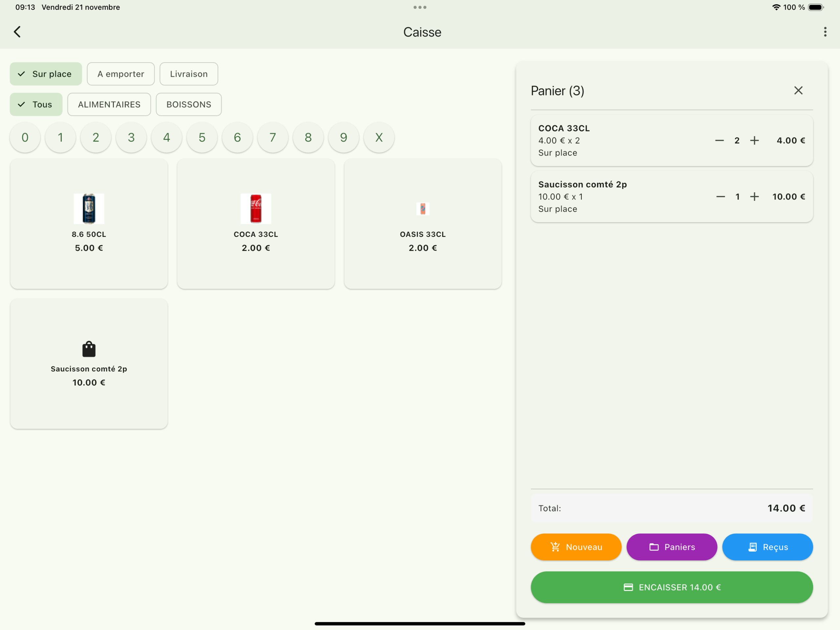
Task: Select the A emporter chip
Action: (x=120, y=74)
